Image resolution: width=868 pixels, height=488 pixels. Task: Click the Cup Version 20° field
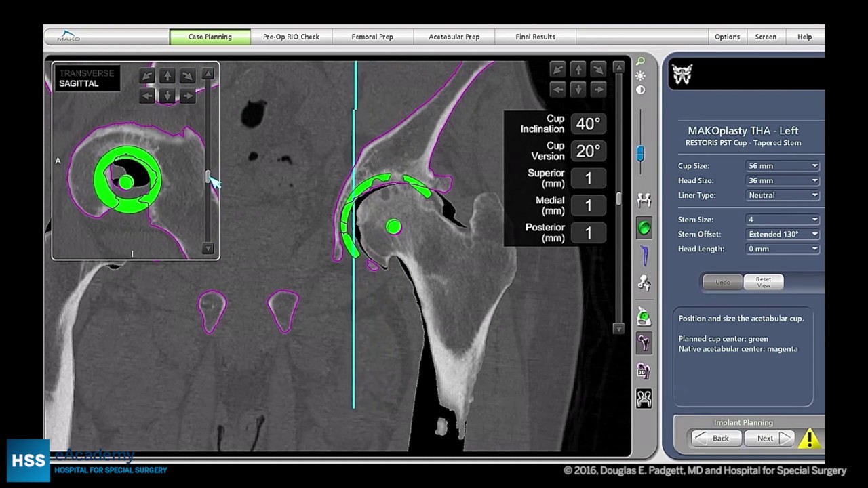coord(588,150)
